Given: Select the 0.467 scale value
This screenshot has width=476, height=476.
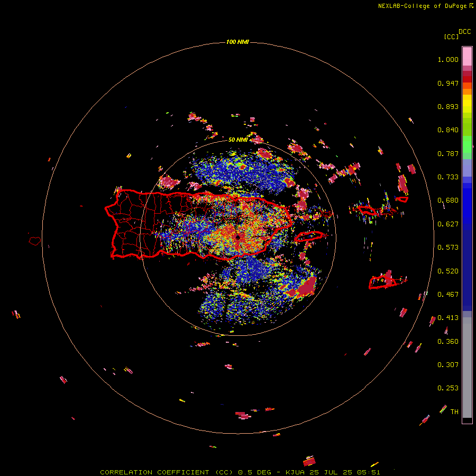Looking at the screenshot, I should click(x=448, y=295).
